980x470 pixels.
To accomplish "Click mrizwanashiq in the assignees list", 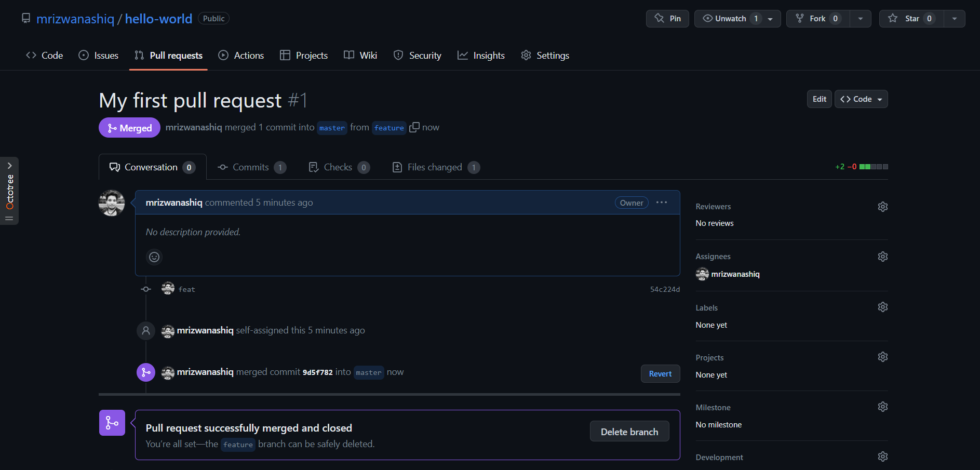I will 735,274.
